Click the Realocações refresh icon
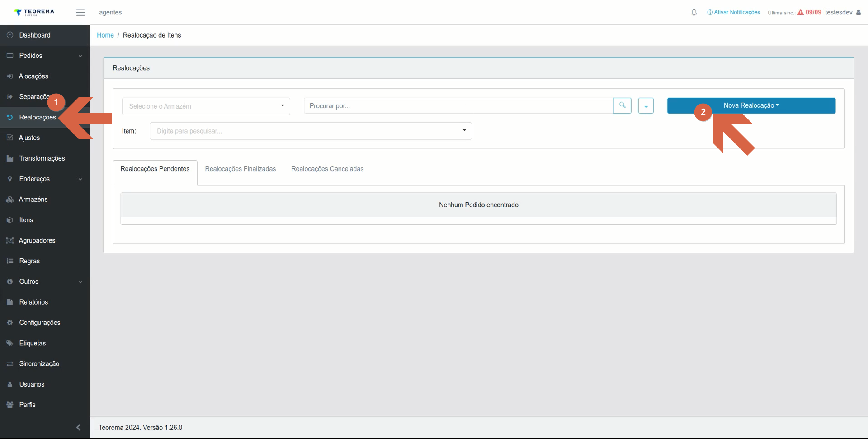This screenshot has height=439, width=868. click(x=10, y=117)
